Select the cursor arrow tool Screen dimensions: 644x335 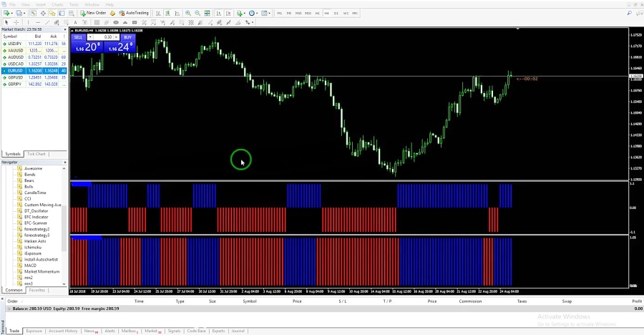[6, 22]
